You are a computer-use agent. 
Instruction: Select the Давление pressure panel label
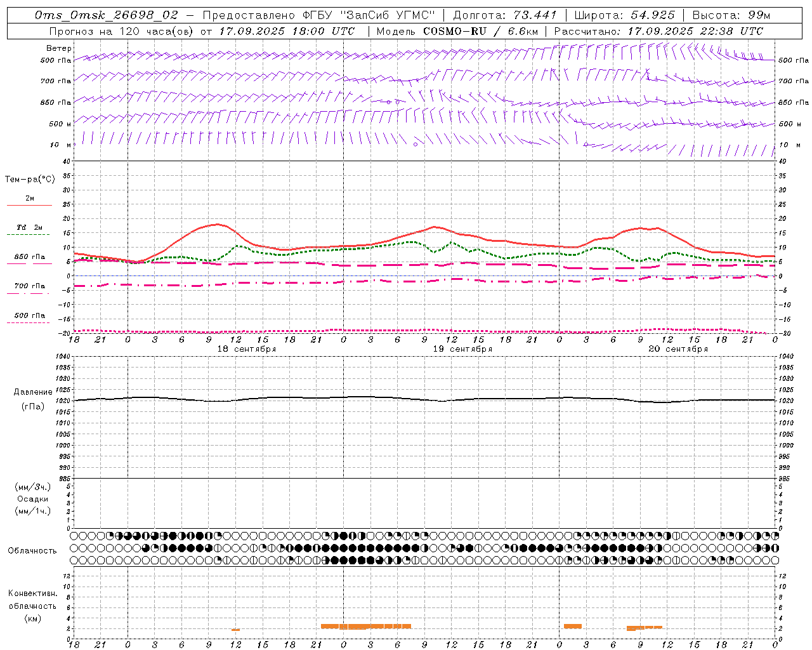pyautogui.click(x=33, y=392)
